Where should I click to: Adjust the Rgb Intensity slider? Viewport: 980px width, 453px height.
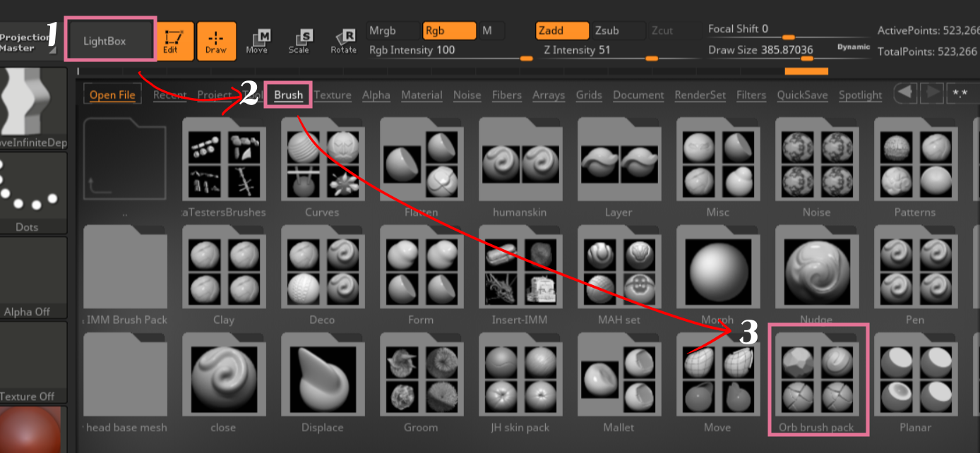click(x=450, y=51)
